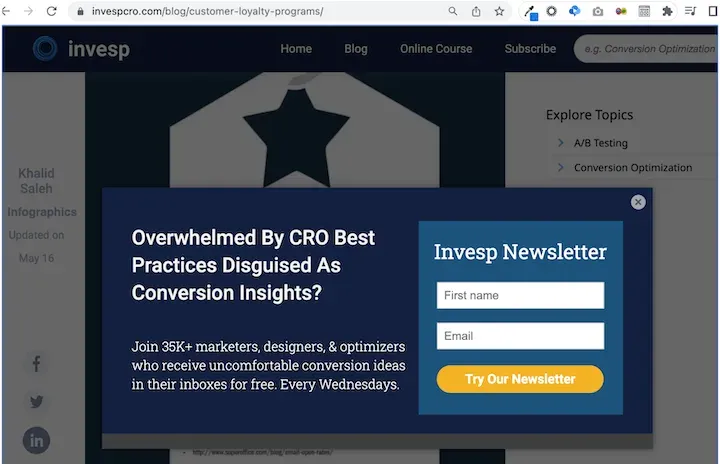Expand the Conversion Optimization topic chevron
The width and height of the screenshot is (720, 464).
click(561, 167)
